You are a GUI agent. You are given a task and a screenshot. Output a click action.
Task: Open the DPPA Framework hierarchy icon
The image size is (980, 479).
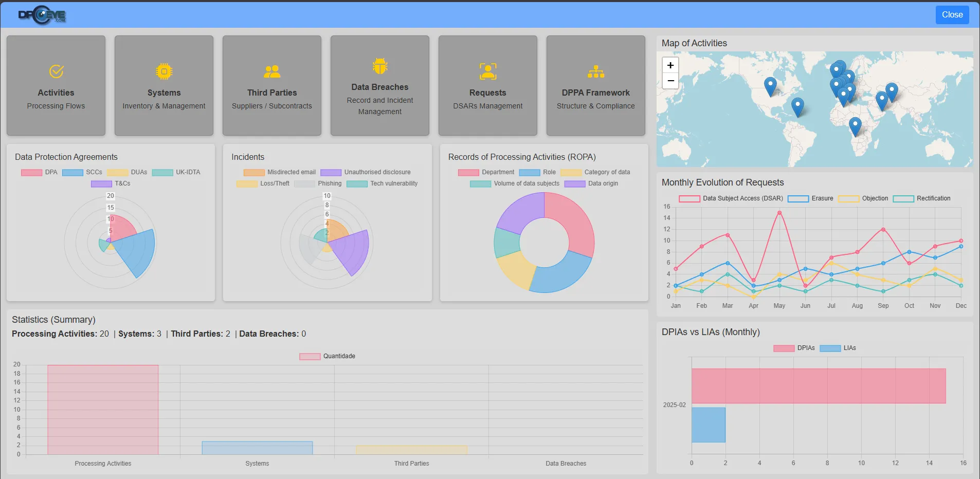click(x=595, y=71)
